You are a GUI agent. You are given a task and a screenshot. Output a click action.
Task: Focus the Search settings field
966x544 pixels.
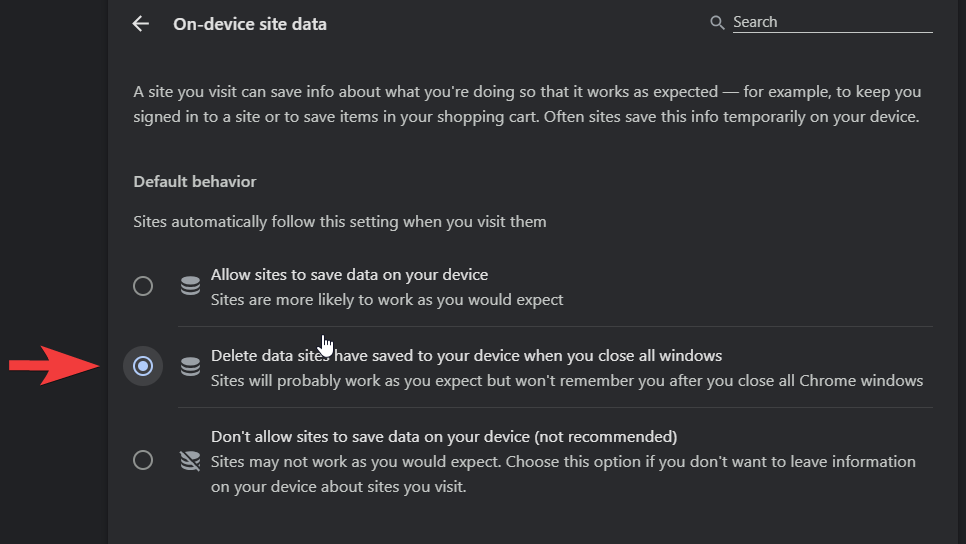[832, 22]
